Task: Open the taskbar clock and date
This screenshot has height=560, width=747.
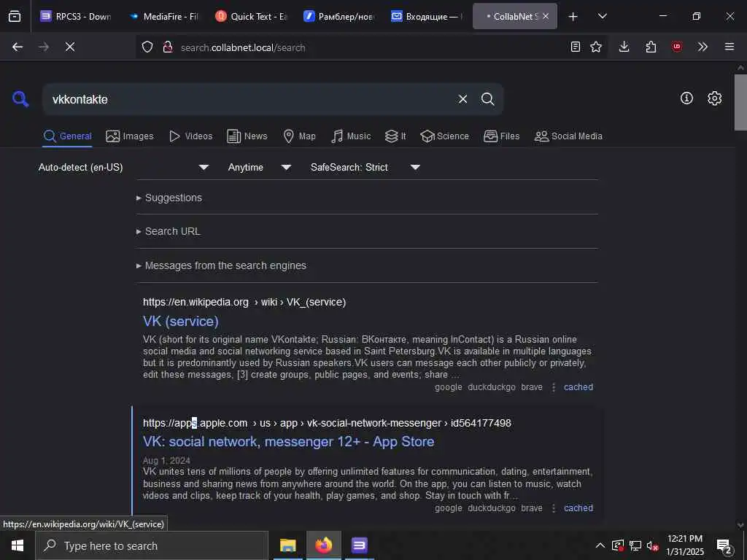Action: click(x=684, y=545)
